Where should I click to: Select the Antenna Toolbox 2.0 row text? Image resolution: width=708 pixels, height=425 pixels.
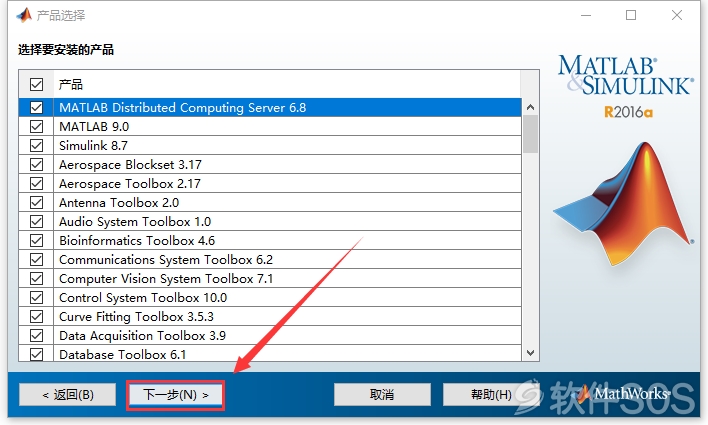[119, 202]
